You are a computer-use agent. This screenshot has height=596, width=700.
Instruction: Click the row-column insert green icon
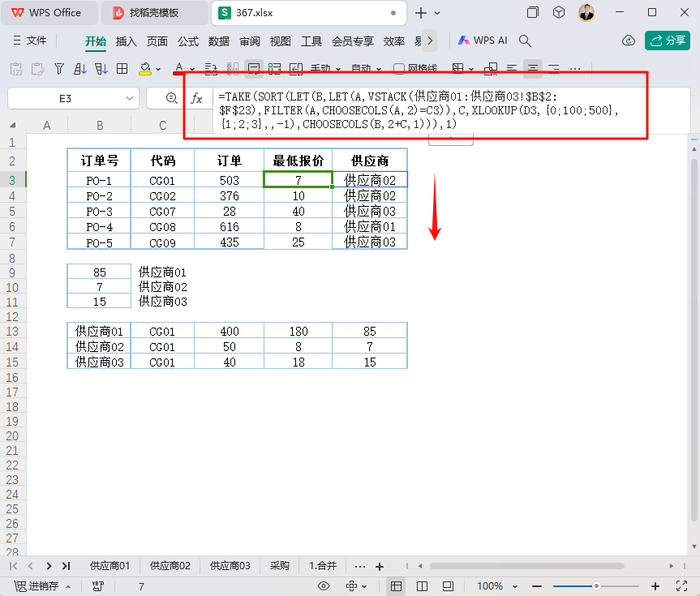click(274, 69)
